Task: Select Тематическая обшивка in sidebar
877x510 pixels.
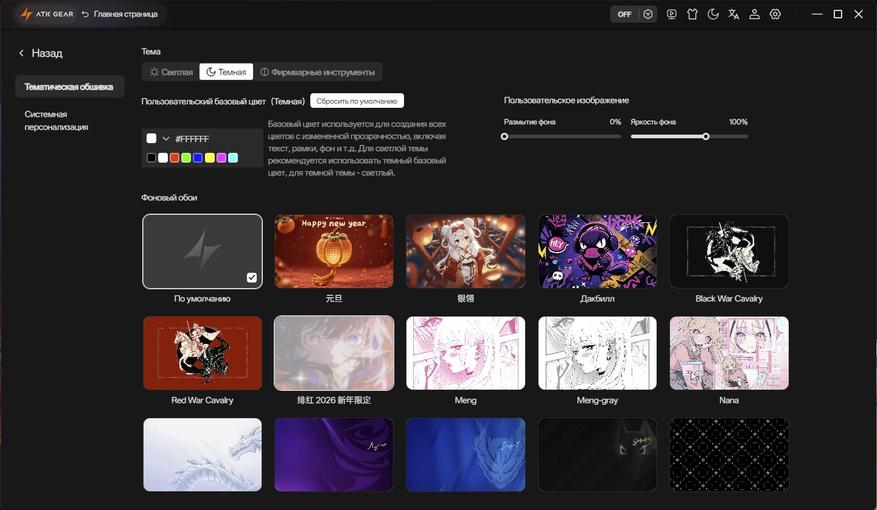Action: [69, 87]
